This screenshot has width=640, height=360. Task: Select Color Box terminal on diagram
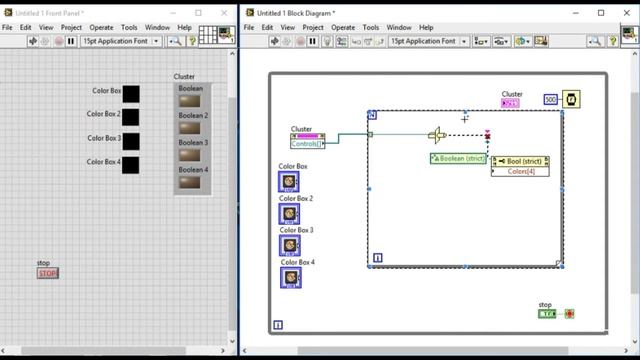[x=289, y=182]
